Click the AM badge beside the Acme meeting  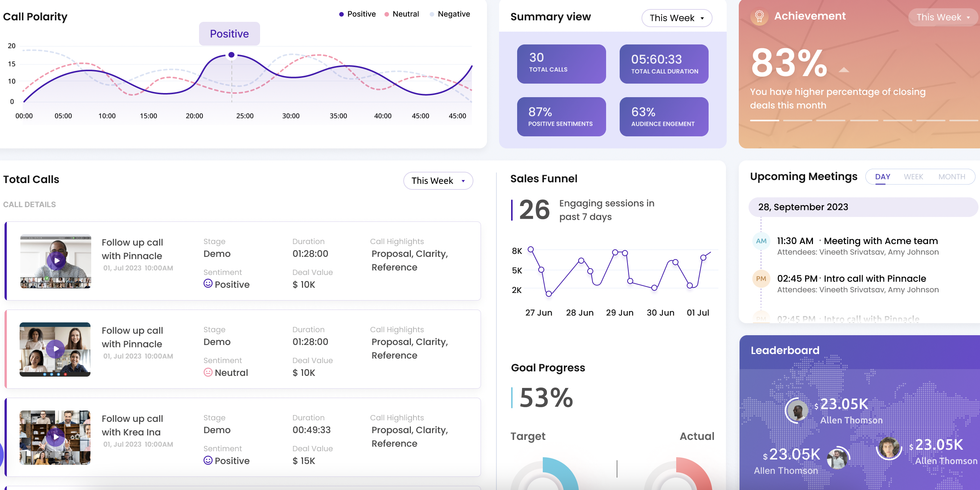pyautogui.click(x=762, y=241)
